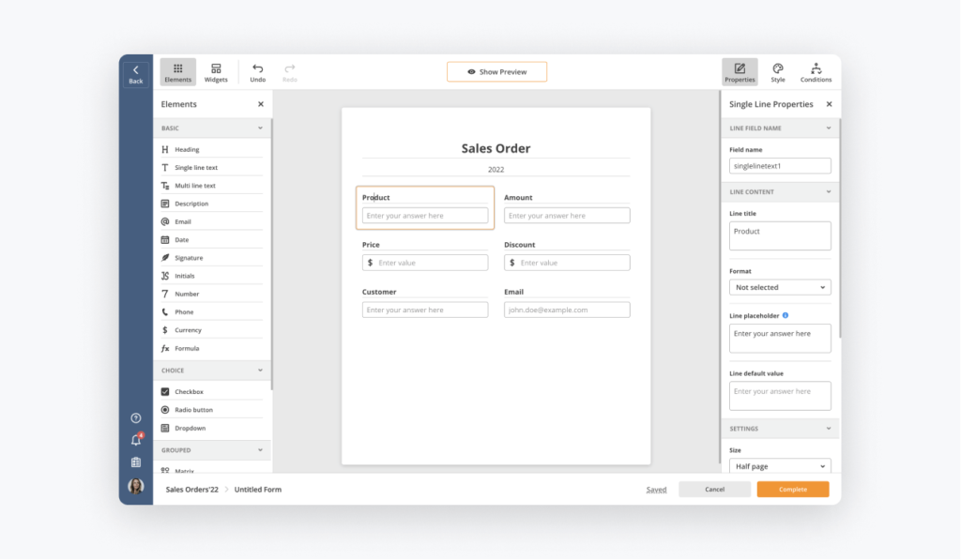This screenshot has width=961, height=560.
Task: Click the help question mark icon
Action: [136, 418]
